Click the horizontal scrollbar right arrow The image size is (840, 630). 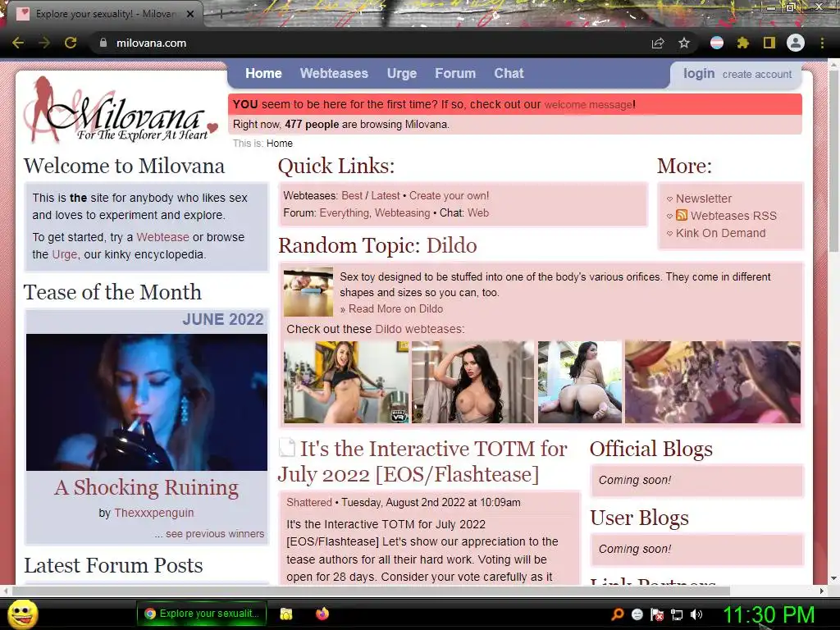(x=822, y=591)
